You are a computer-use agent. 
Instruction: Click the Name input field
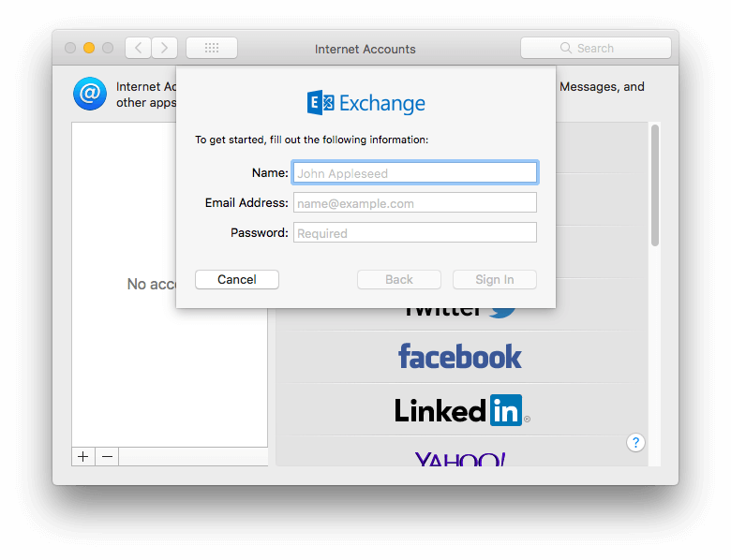(415, 173)
